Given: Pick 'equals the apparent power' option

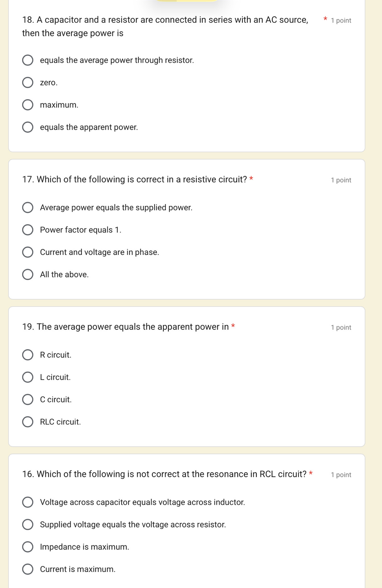Looking at the screenshot, I should [x=28, y=127].
